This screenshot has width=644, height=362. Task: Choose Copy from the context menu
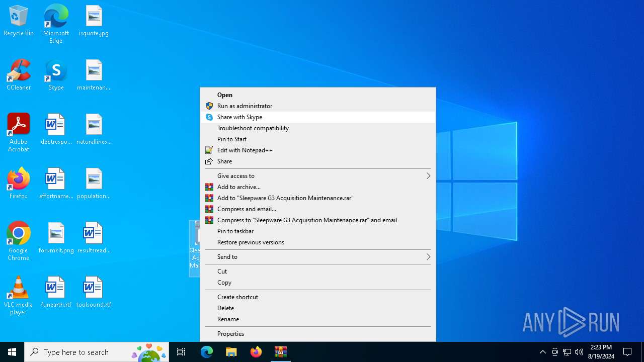click(318, 283)
